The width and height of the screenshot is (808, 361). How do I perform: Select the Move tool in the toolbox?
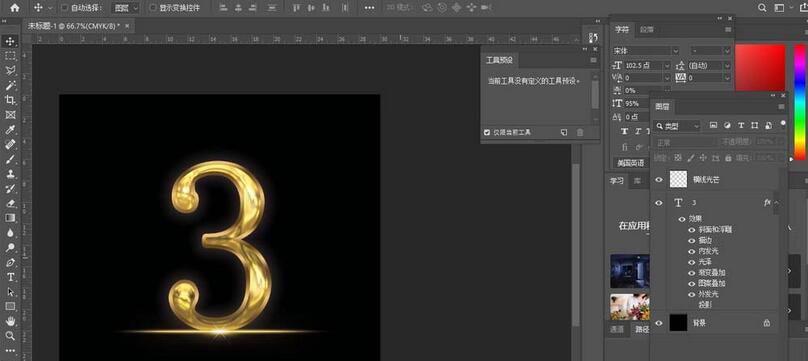click(10, 41)
